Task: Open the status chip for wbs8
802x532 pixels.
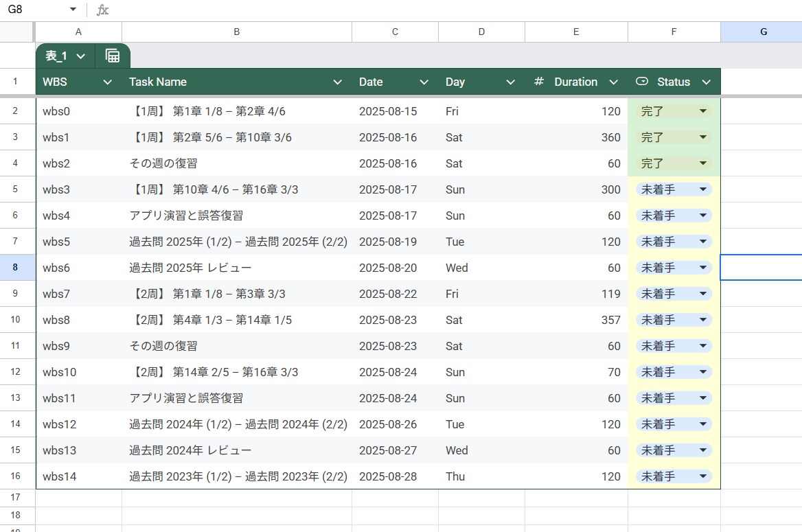Action: [674, 320]
